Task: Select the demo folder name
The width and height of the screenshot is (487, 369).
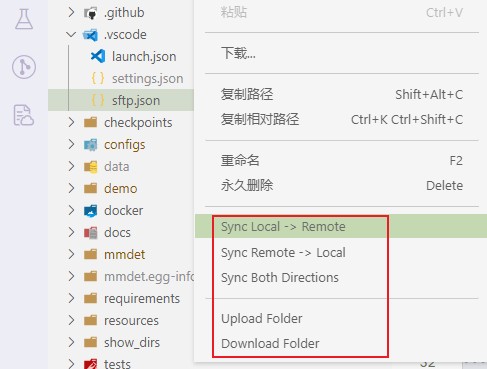Action: (x=120, y=189)
